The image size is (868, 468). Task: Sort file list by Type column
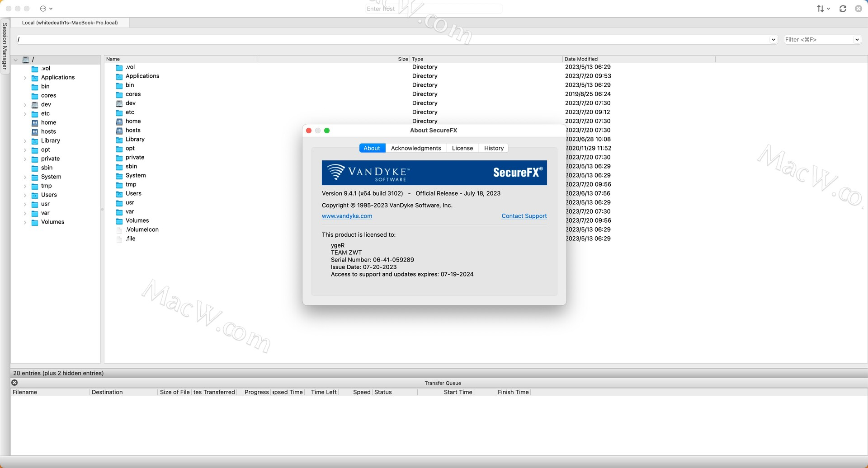tap(486, 59)
